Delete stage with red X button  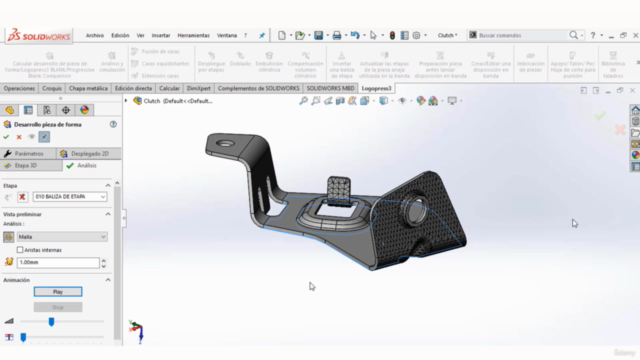coord(22,197)
